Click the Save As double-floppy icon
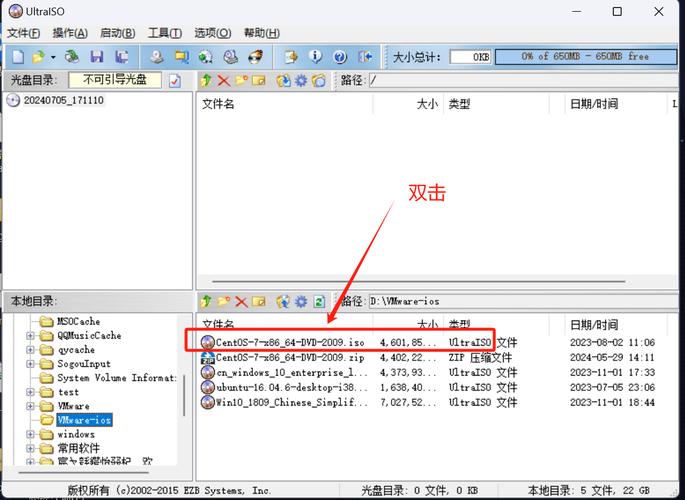This screenshot has width=685, height=500. (122, 57)
